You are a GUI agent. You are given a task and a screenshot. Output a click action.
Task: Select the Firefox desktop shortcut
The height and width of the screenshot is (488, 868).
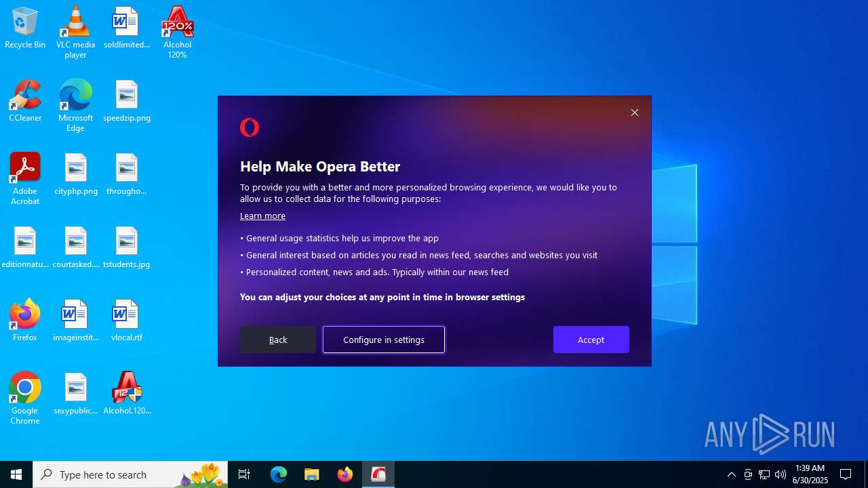[x=25, y=321]
